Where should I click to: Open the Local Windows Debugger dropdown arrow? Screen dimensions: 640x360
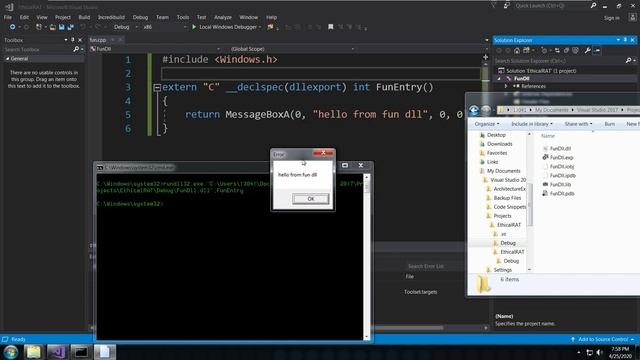pos(260,27)
